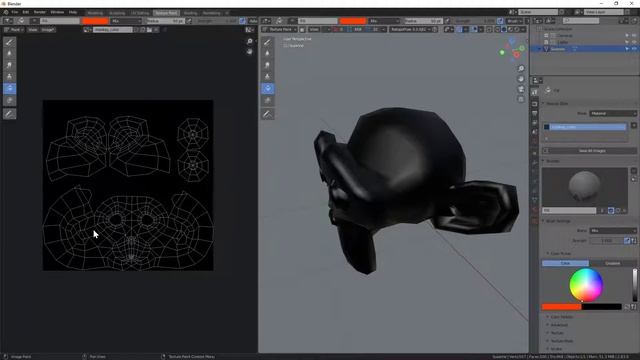Image resolution: width=640 pixels, height=360 pixels.
Task: Select the Mask tool in the 3D viewport
Action: click(268, 100)
